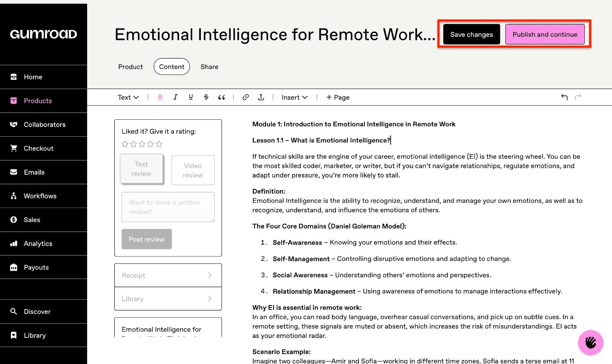The width and height of the screenshot is (612, 364).
Task: Rate with the third star
Action: point(142,144)
